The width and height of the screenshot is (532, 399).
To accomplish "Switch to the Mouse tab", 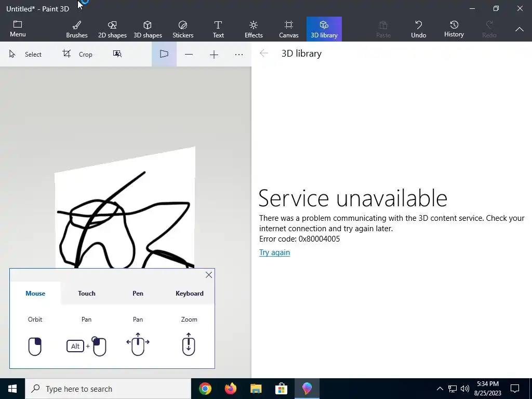I will point(35,294).
